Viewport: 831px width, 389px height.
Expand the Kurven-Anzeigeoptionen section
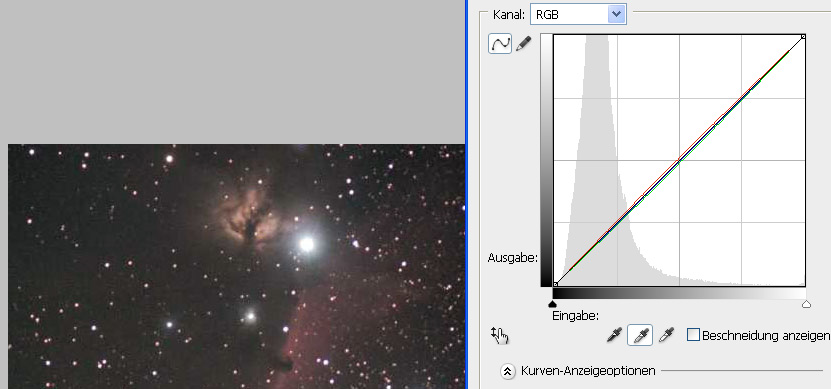coord(507,371)
